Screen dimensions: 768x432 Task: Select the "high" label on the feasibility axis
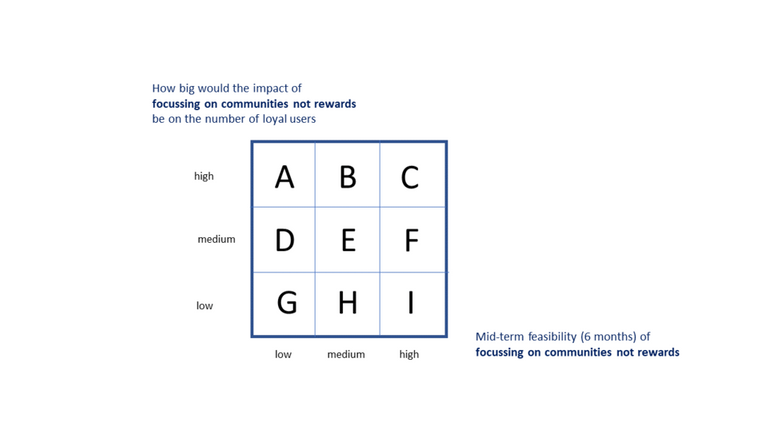[x=409, y=354]
